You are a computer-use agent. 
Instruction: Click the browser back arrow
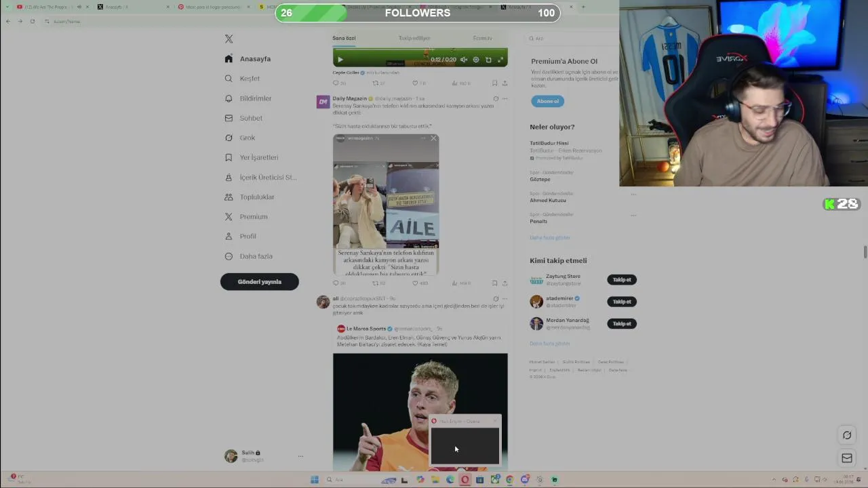[x=7, y=21]
